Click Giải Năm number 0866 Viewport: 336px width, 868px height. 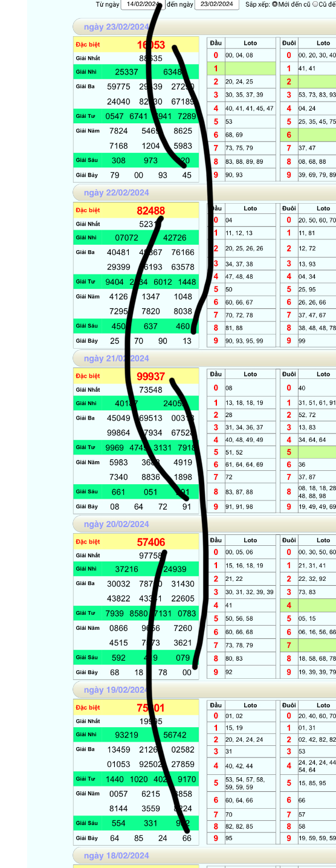click(x=118, y=627)
